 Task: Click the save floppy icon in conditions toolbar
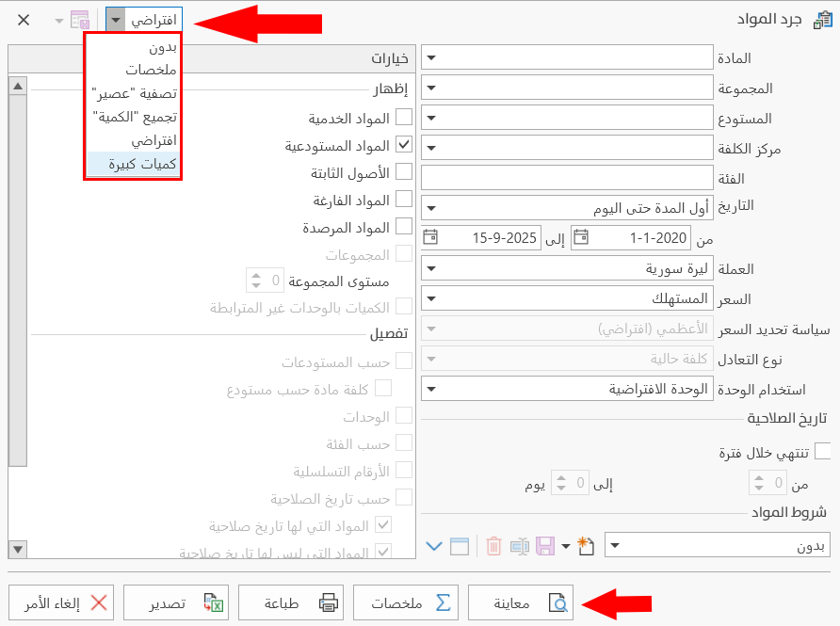[x=544, y=545]
